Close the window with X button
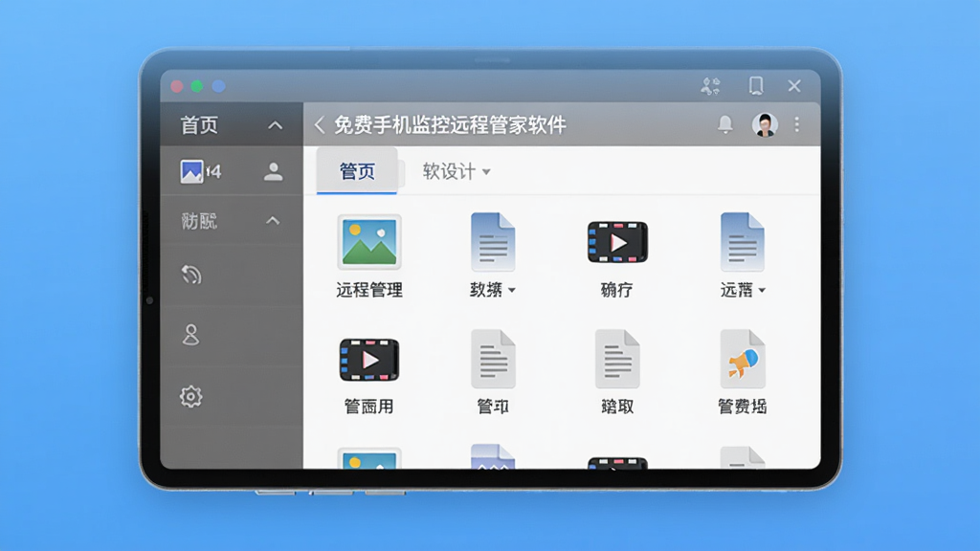This screenshot has width=980, height=551. [794, 85]
